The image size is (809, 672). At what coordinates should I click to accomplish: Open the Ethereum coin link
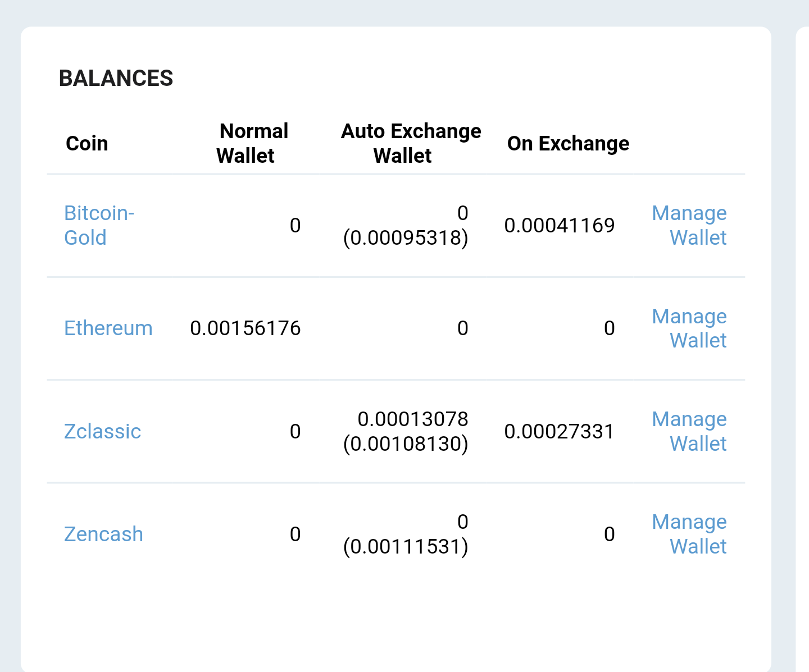[x=108, y=328]
